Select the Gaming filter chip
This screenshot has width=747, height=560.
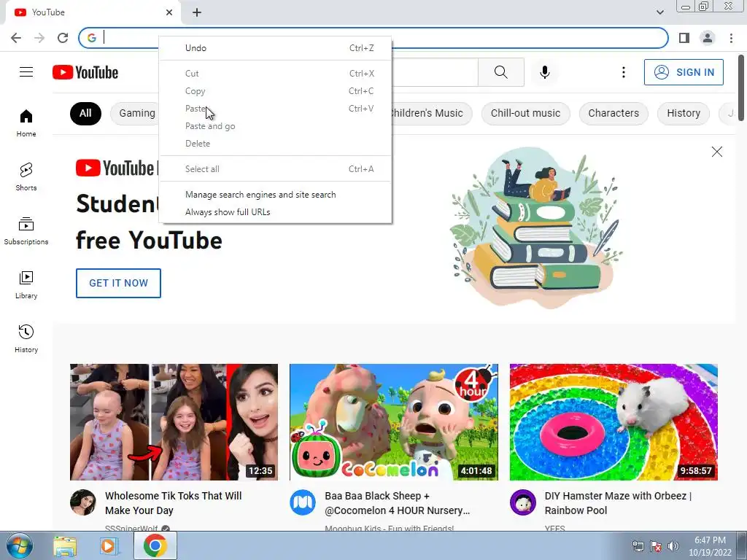(136, 113)
